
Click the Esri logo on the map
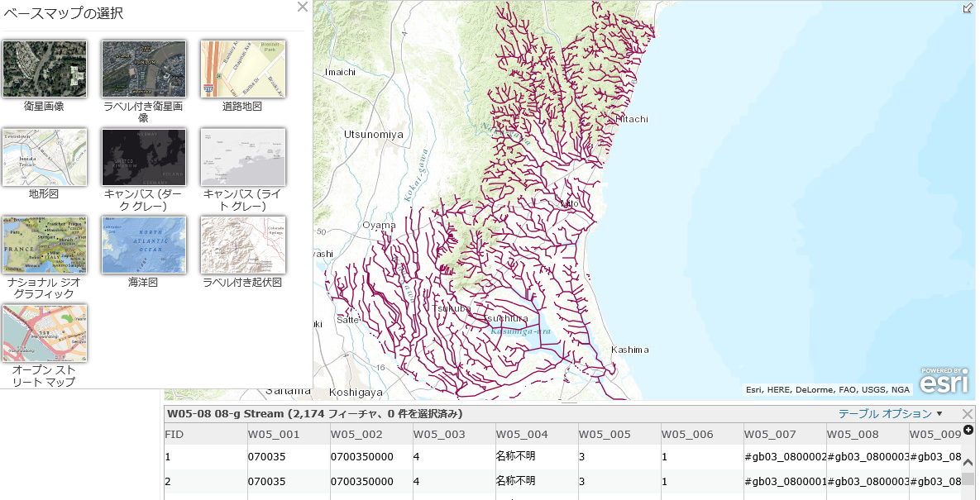click(x=944, y=382)
